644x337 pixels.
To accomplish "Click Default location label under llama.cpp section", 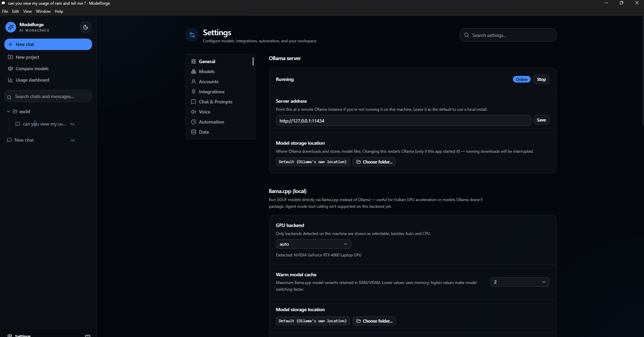I will pyautogui.click(x=313, y=321).
